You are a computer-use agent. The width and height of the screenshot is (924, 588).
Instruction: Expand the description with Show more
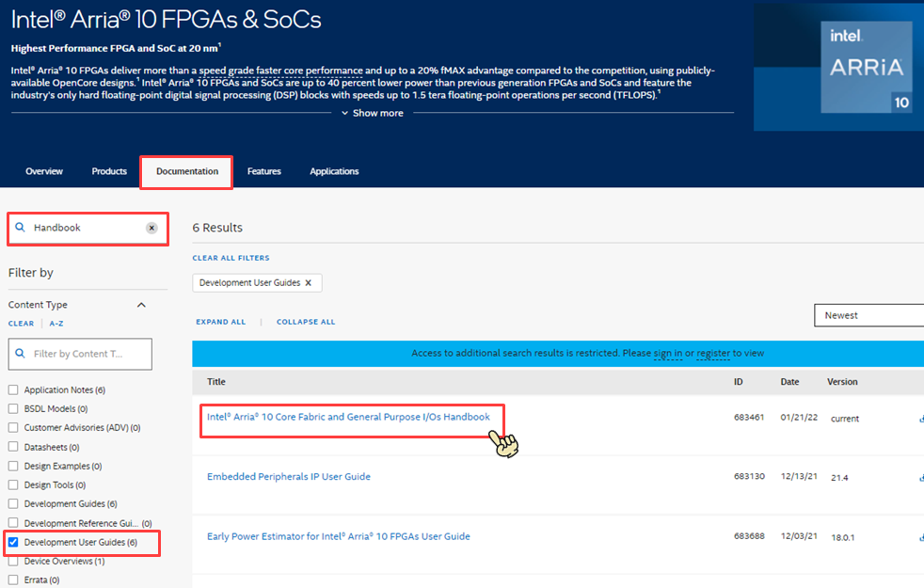click(x=373, y=113)
